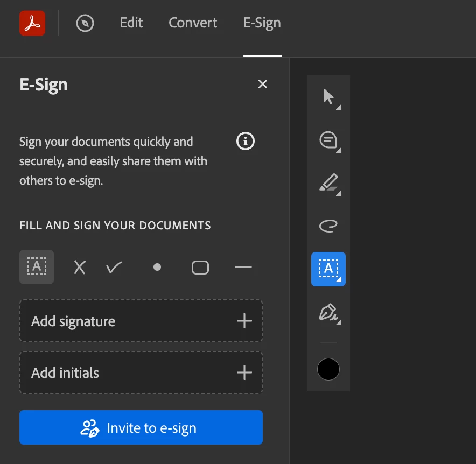This screenshot has width=476, height=464.
Task: Open the Comment tool in quick toolbar
Action: (x=328, y=140)
